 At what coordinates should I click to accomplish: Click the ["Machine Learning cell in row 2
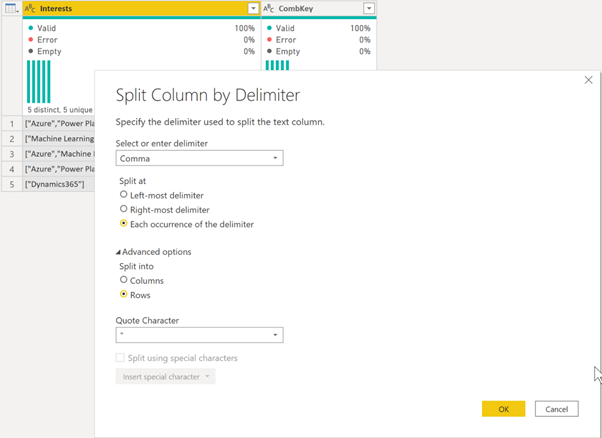point(59,139)
